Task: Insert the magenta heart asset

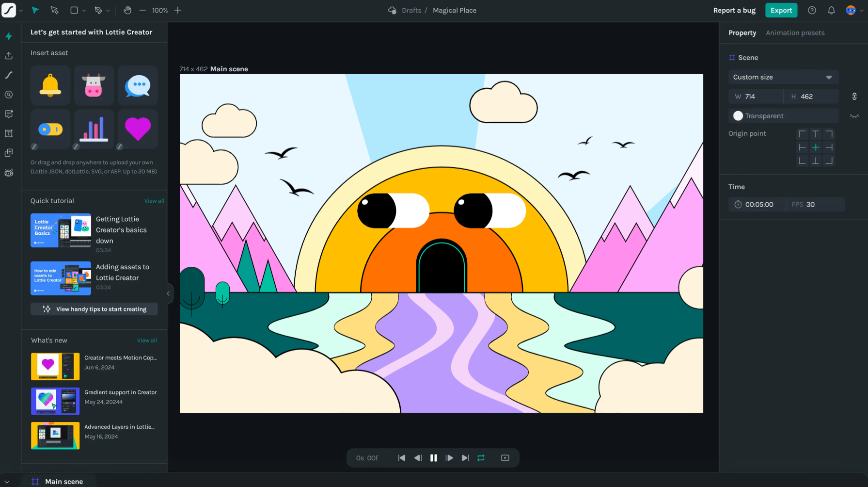Action: coord(138,129)
